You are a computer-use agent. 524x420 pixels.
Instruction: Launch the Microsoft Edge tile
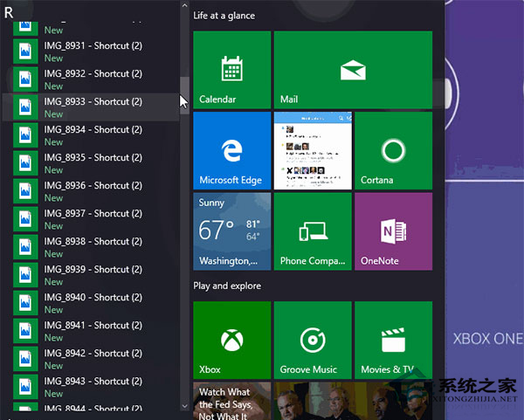[x=232, y=151]
